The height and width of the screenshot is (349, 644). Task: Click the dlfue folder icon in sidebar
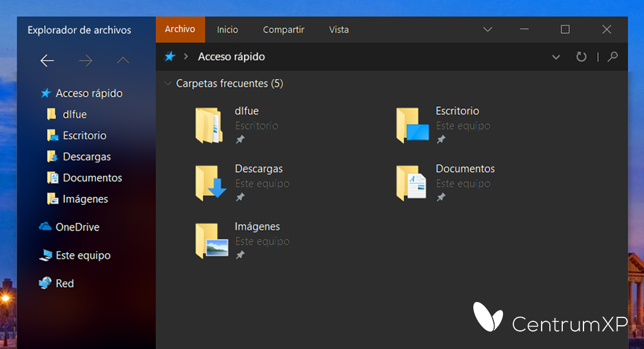pyautogui.click(x=52, y=114)
